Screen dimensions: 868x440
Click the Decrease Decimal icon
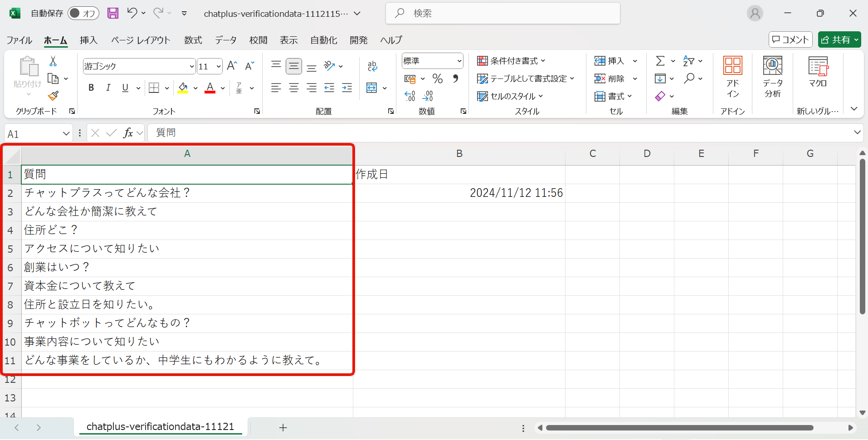(428, 96)
